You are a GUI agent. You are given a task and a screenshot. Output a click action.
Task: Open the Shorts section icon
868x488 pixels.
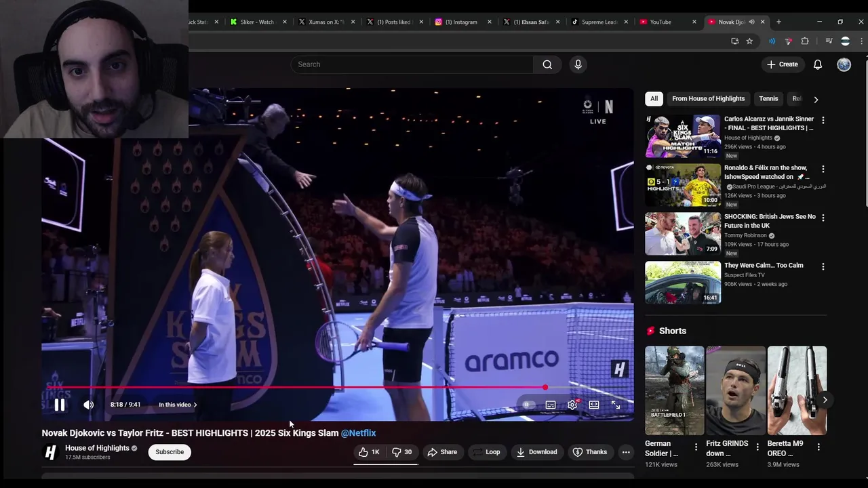[651, 331]
